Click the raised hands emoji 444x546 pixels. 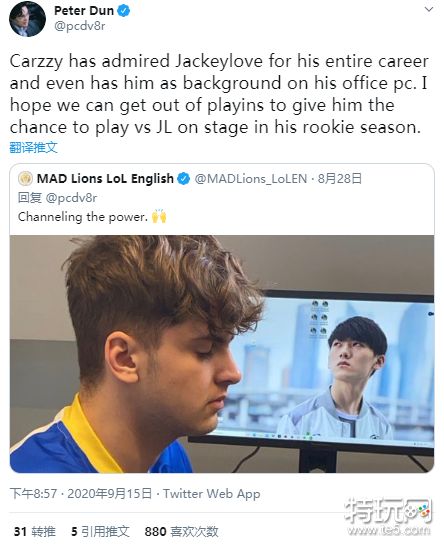(x=159, y=216)
